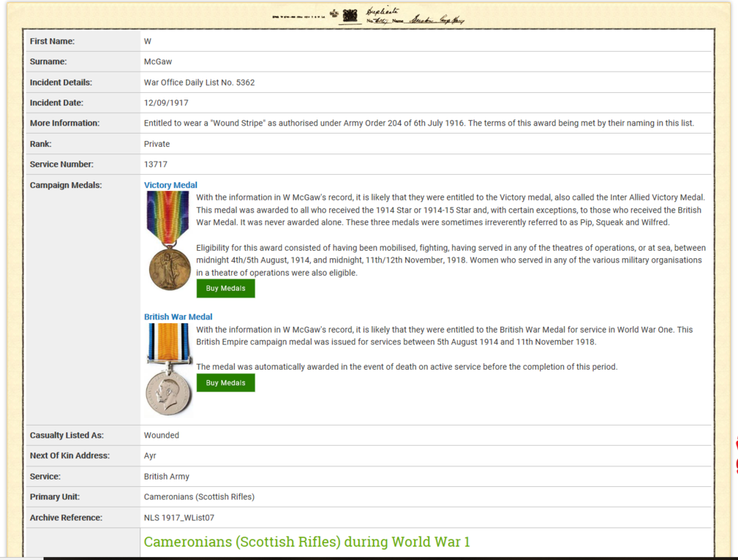
Task: Click the British War Medal image
Action: point(169,370)
